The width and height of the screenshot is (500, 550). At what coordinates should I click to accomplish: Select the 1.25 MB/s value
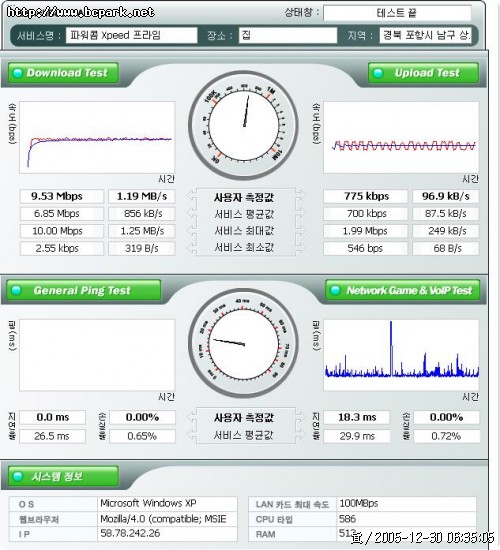click(x=142, y=231)
